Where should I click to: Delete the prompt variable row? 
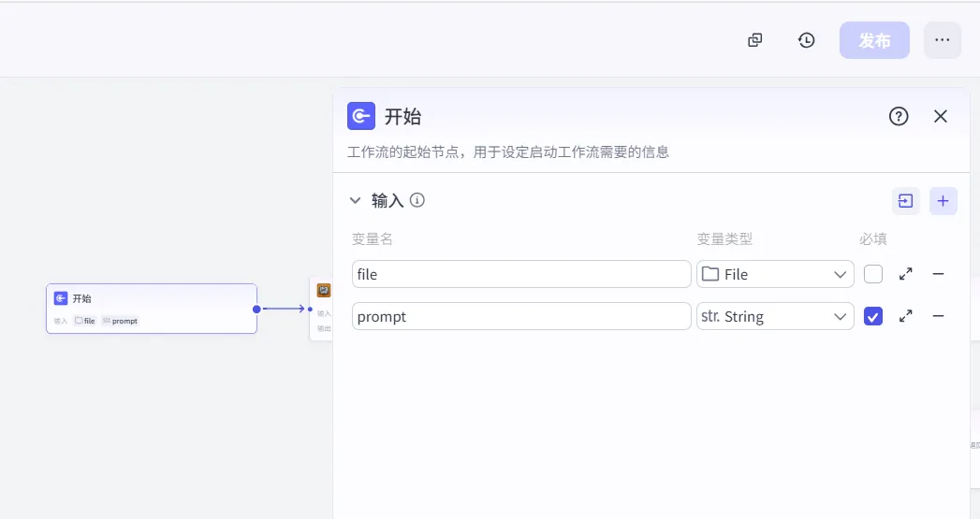938,316
